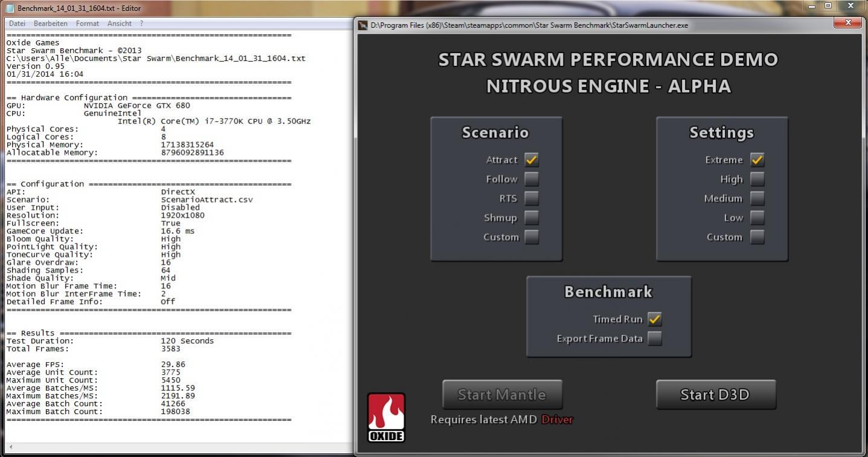This screenshot has width=868, height=457.
Task: Tick the Custom checkbox under Settings
Action: click(757, 237)
